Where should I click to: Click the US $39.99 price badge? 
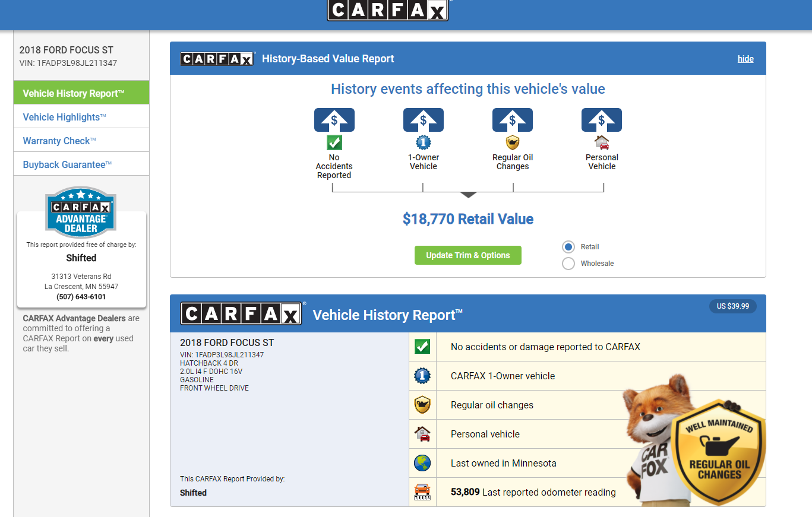pyautogui.click(x=732, y=306)
